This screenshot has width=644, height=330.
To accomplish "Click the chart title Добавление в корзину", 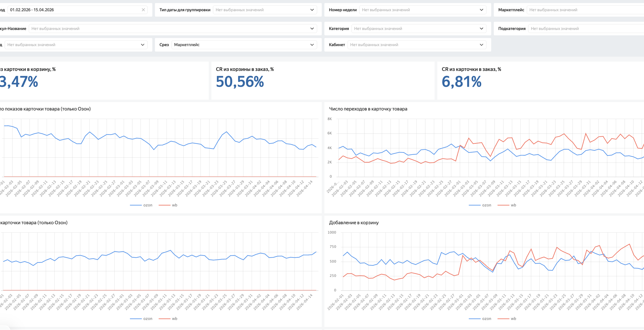I will (x=354, y=223).
